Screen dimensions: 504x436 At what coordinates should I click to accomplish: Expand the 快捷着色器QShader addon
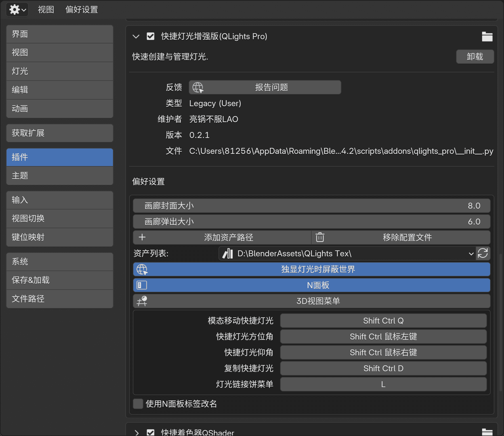[x=136, y=433]
